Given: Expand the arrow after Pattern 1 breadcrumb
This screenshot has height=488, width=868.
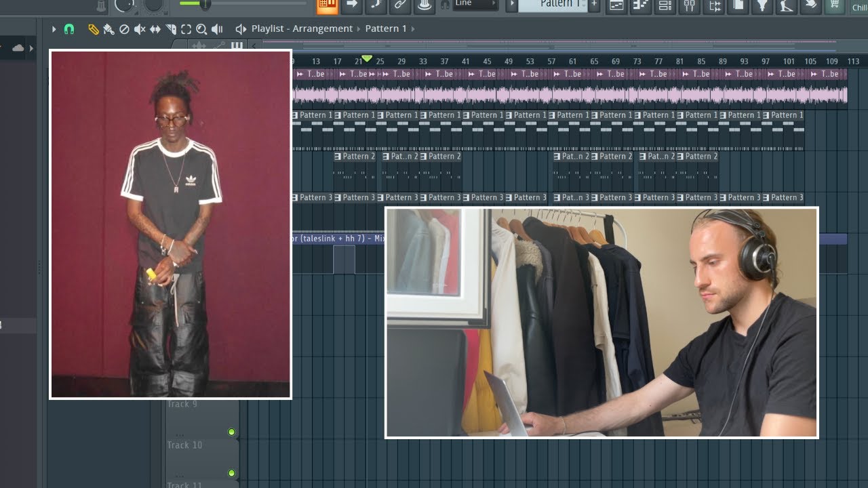Looking at the screenshot, I should tap(413, 28).
